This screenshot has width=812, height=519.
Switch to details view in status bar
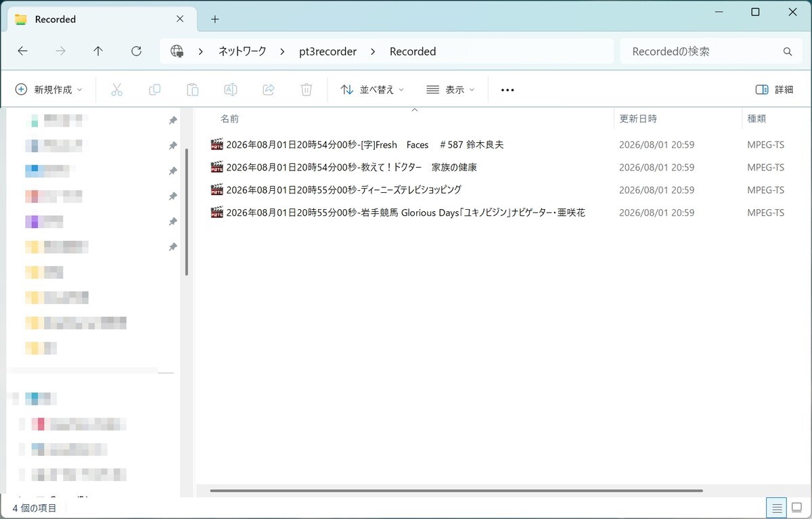(777, 507)
